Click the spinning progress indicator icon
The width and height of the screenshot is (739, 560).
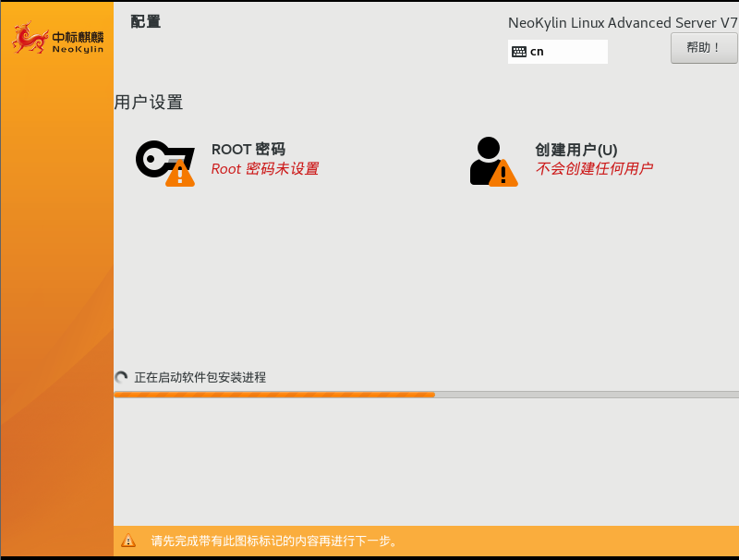pyautogui.click(x=121, y=377)
